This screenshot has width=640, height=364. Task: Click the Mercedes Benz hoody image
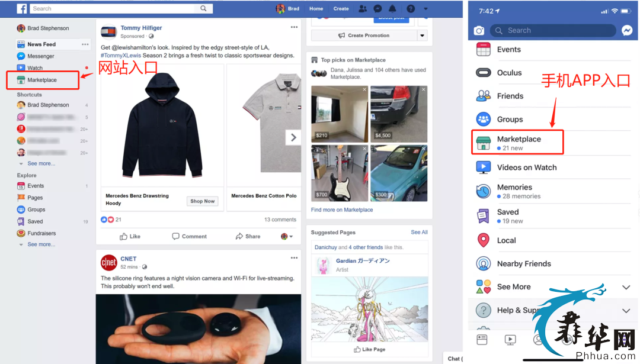click(x=162, y=125)
